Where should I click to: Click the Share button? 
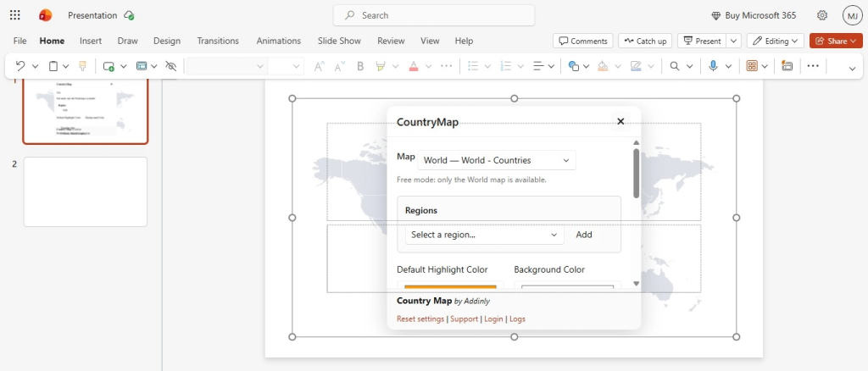tap(836, 41)
